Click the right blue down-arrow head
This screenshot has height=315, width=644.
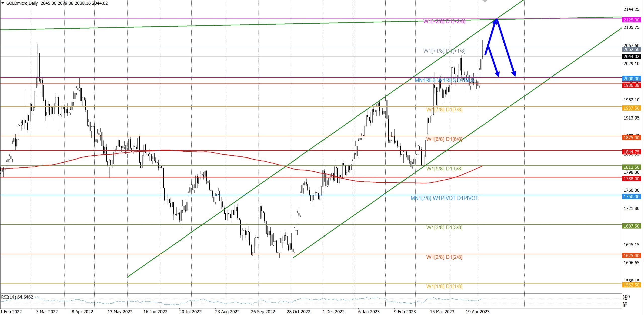514,74
